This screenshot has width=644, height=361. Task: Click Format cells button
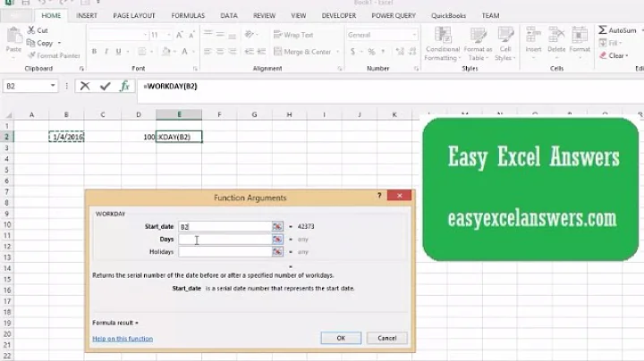(580, 43)
